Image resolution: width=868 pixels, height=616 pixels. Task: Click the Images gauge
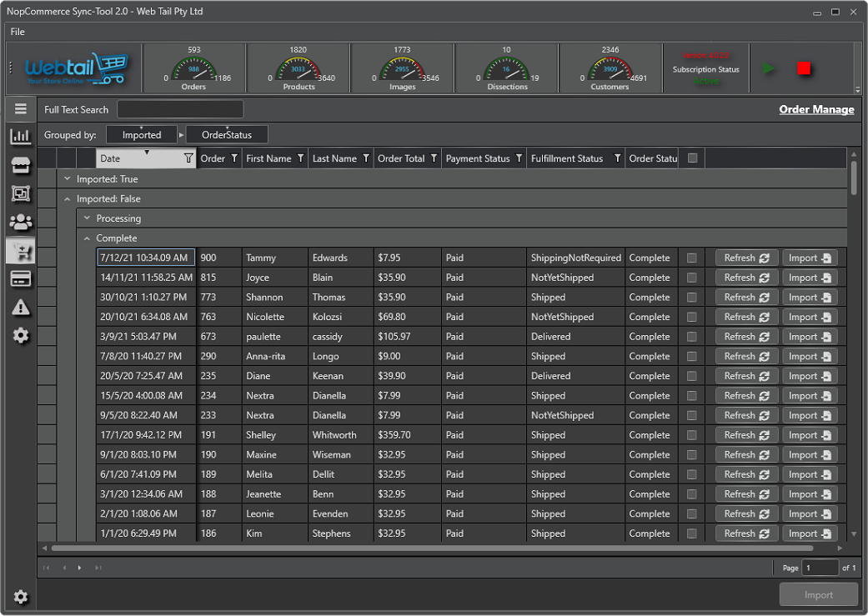point(403,68)
